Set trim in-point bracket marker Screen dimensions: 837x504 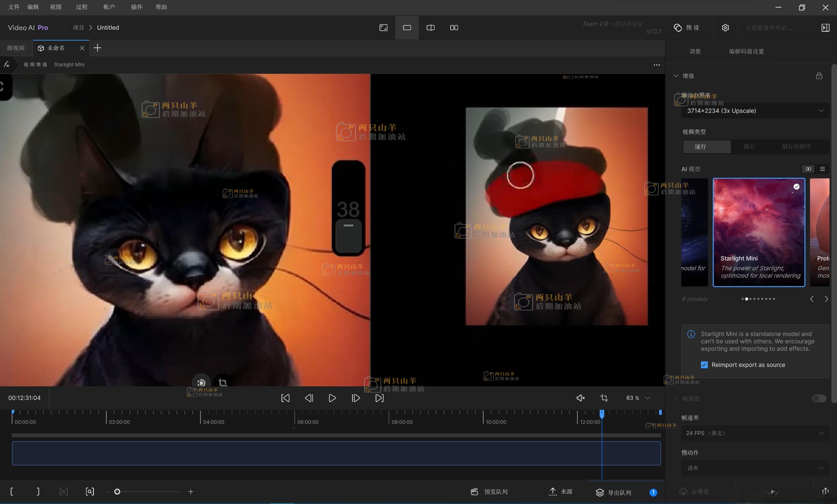coord(12,492)
